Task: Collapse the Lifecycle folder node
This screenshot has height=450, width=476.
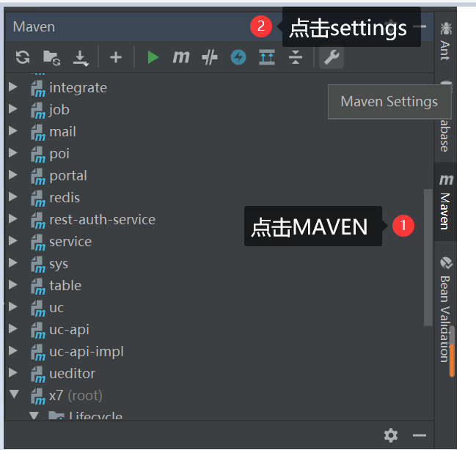Action: coord(34,416)
